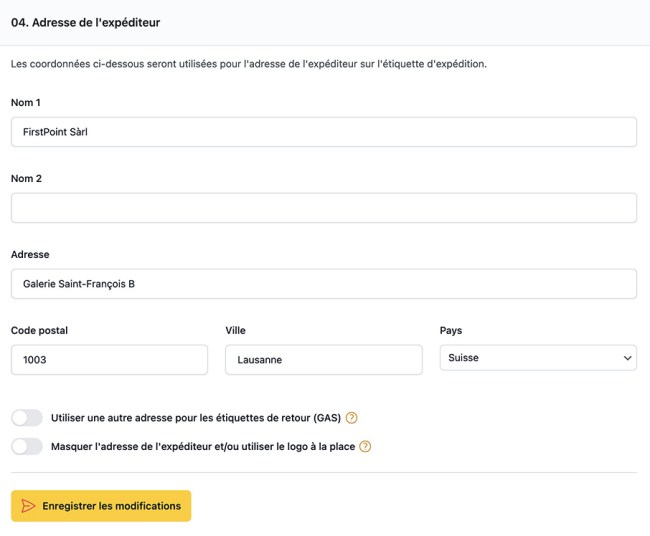Enable the other return-label address (GAS) toggle
This screenshot has height=536, width=650.
click(27, 418)
